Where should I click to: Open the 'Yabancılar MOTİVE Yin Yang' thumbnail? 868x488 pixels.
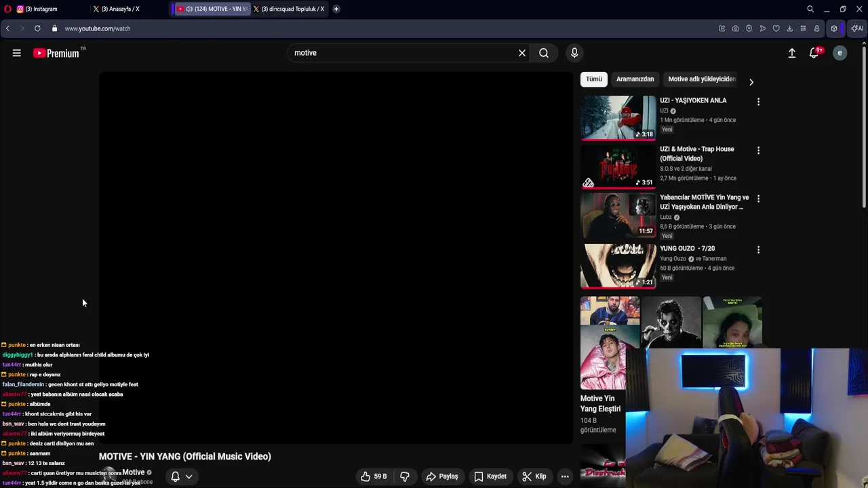pyautogui.click(x=618, y=215)
